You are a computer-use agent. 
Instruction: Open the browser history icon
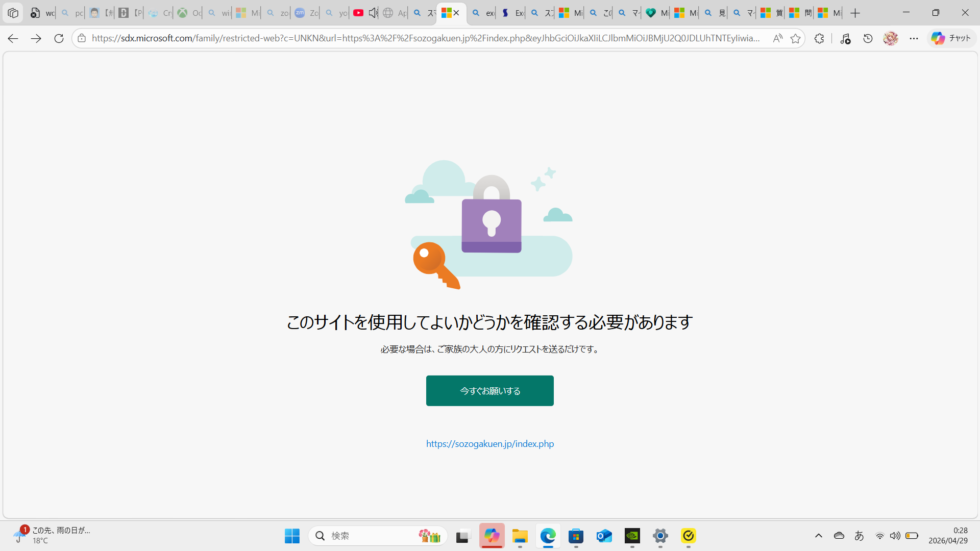pos(868,38)
